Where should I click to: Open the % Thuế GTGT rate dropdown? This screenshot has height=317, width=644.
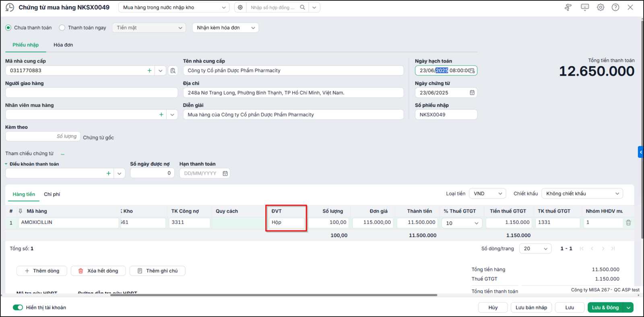(462, 223)
